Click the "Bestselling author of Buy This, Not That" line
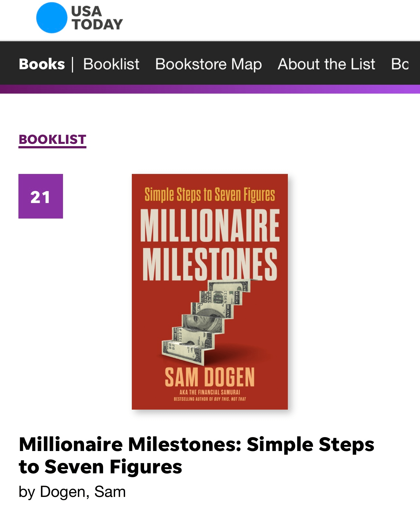This screenshot has height=505, width=420. pyautogui.click(x=210, y=399)
